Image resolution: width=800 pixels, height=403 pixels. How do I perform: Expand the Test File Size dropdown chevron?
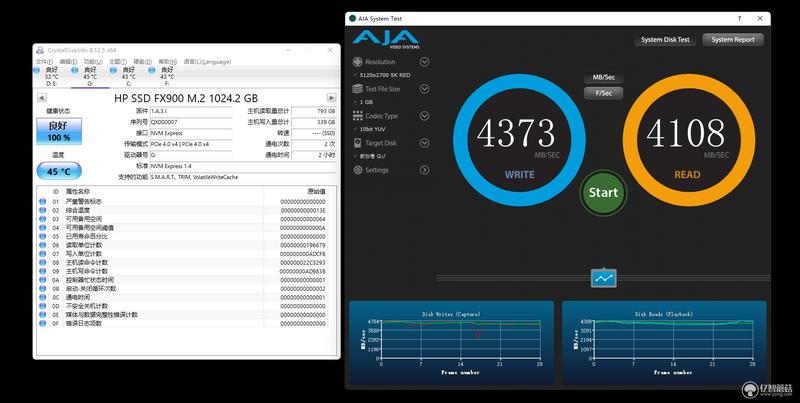pyautogui.click(x=424, y=89)
